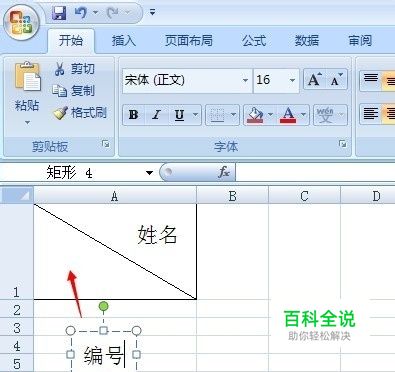Click the 姓名 text in cell A1

(x=157, y=235)
